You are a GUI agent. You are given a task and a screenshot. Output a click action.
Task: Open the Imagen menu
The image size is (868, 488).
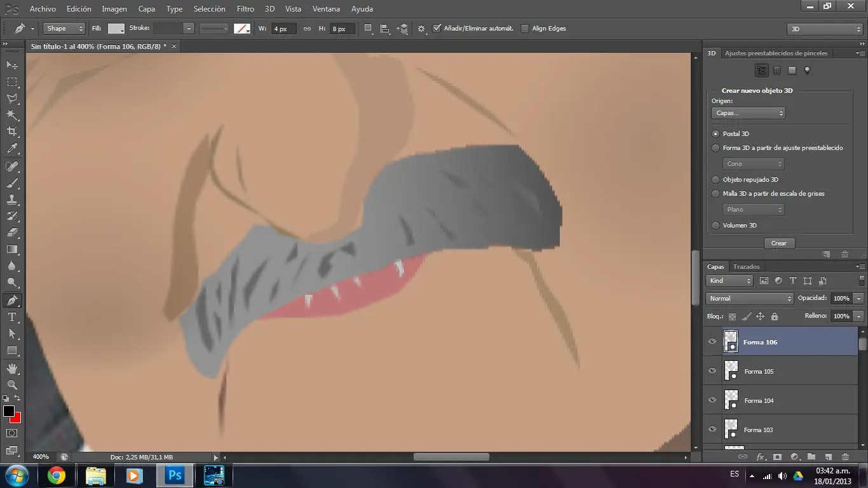pyautogui.click(x=114, y=9)
